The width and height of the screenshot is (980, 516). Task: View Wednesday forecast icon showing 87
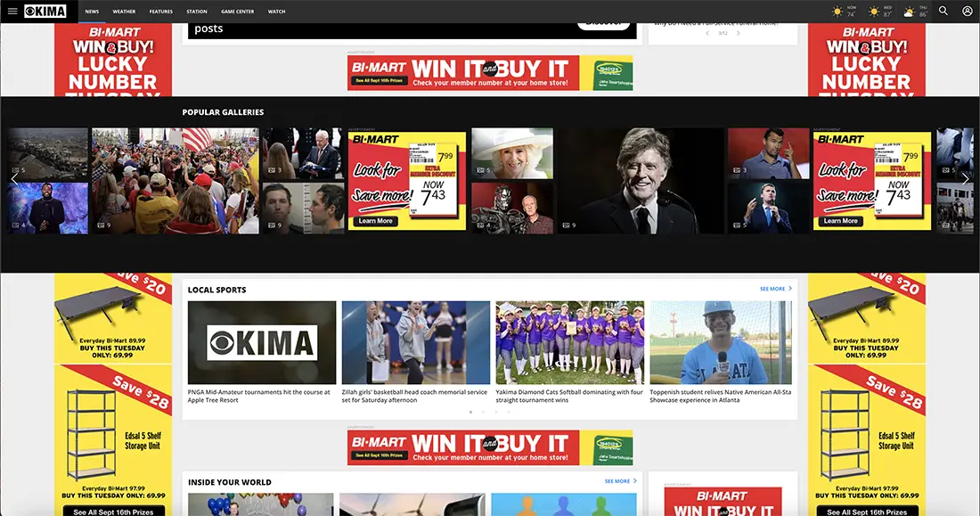(x=874, y=12)
